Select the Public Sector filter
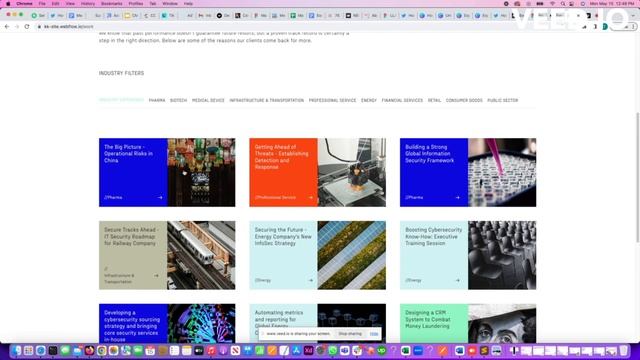This screenshot has height=360, width=640. [502, 100]
